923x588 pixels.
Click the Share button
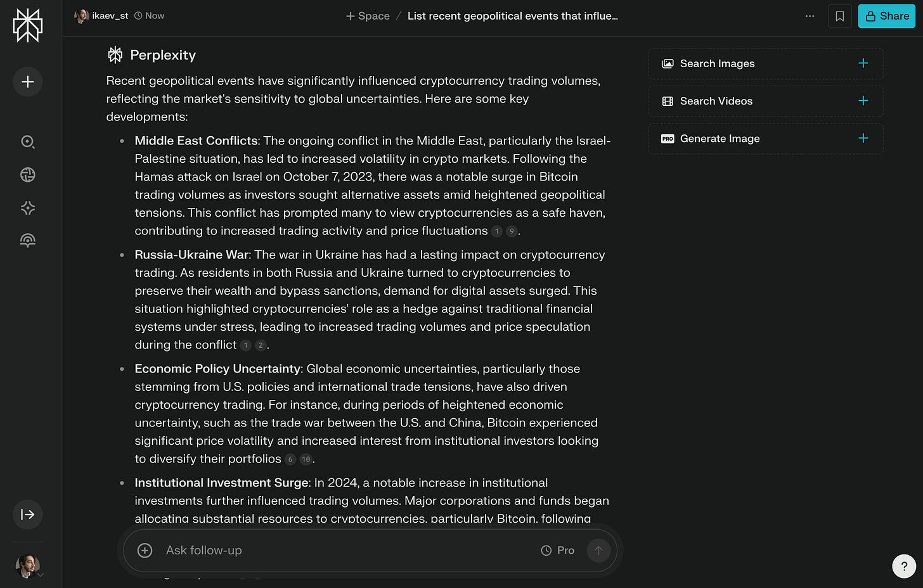tap(887, 16)
